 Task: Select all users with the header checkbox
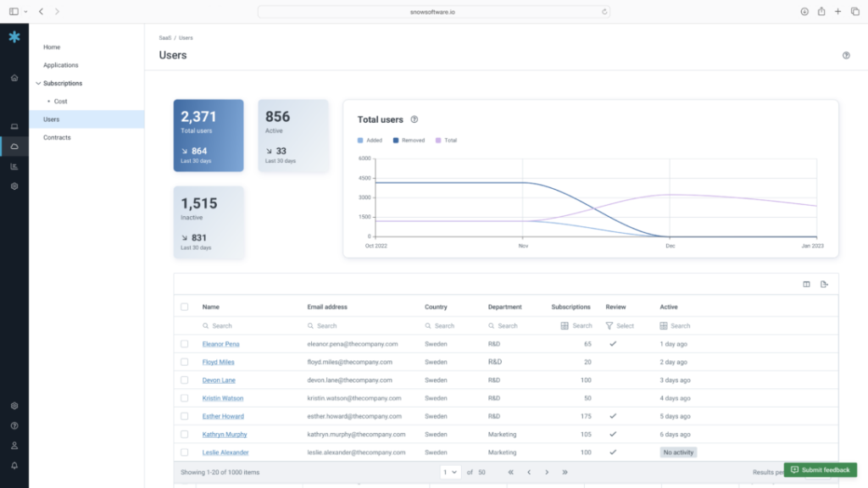pyautogui.click(x=186, y=307)
